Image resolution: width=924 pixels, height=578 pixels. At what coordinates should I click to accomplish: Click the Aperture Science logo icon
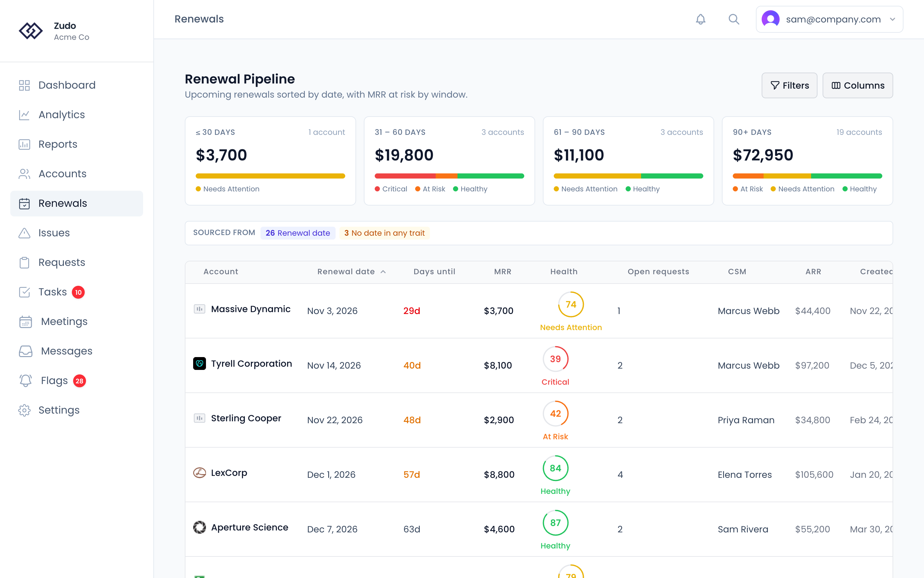[x=199, y=528]
